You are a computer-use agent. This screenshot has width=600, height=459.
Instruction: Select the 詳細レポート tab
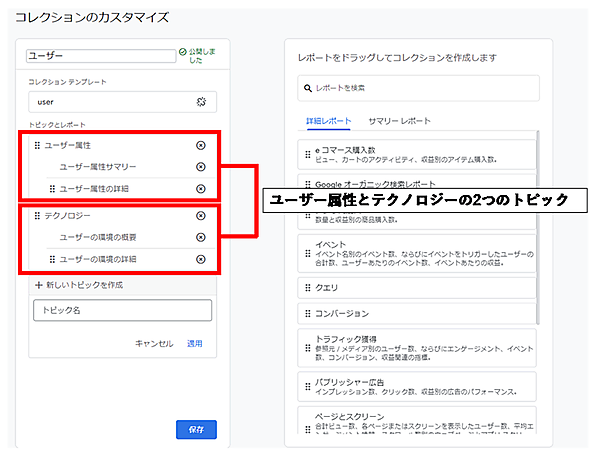tap(329, 121)
